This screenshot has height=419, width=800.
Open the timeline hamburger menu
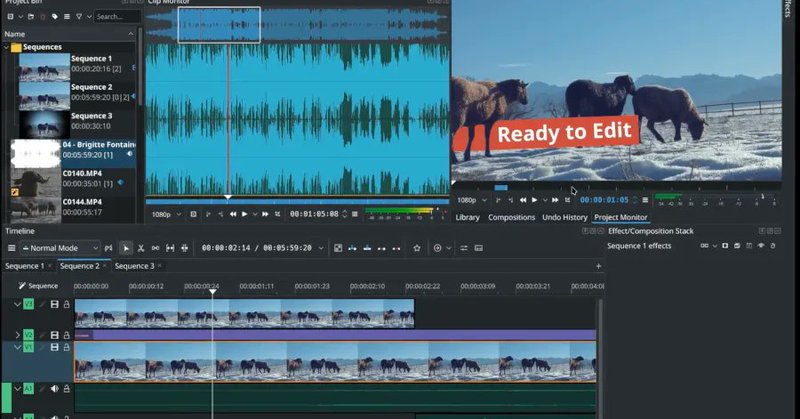pyautogui.click(x=11, y=248)
